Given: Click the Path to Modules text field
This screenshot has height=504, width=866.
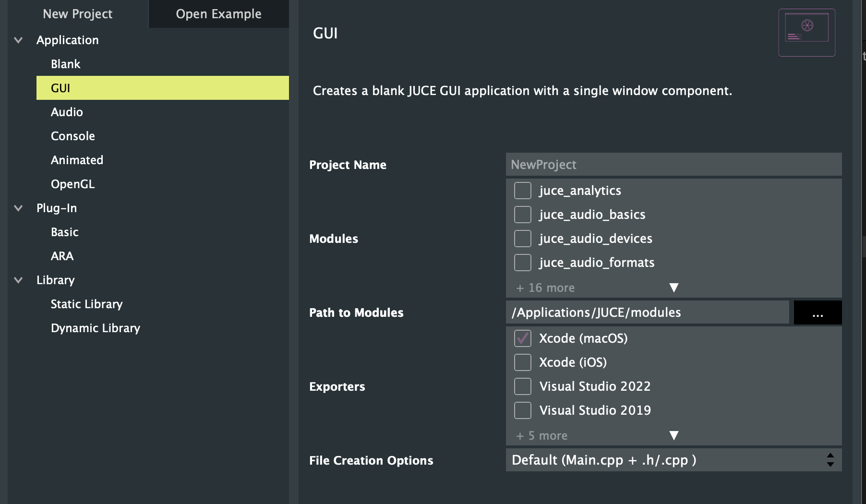Looking at the screenshot, I should pos(647,312).
